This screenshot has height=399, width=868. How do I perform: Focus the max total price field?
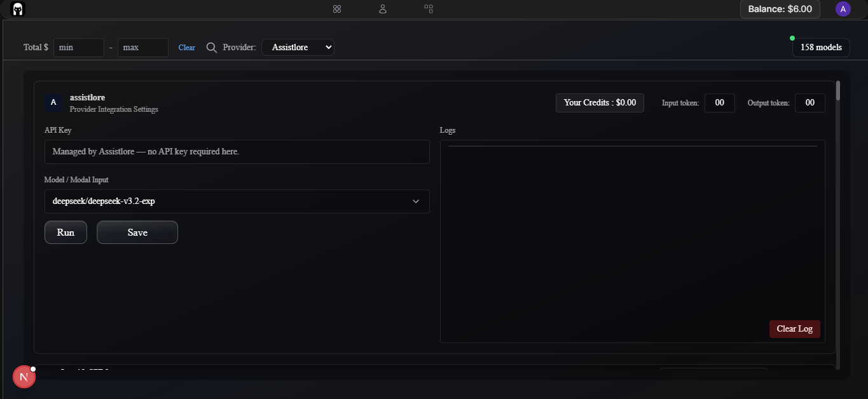coord(142,48)
